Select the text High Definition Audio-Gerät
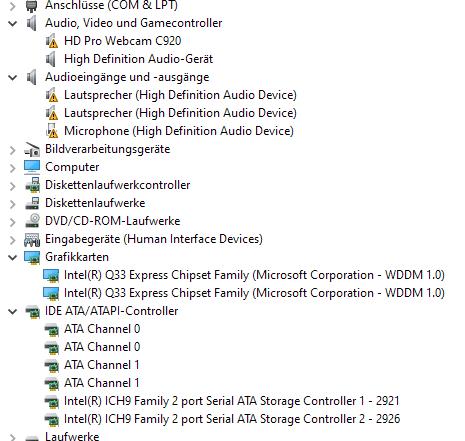 point(138,59)
